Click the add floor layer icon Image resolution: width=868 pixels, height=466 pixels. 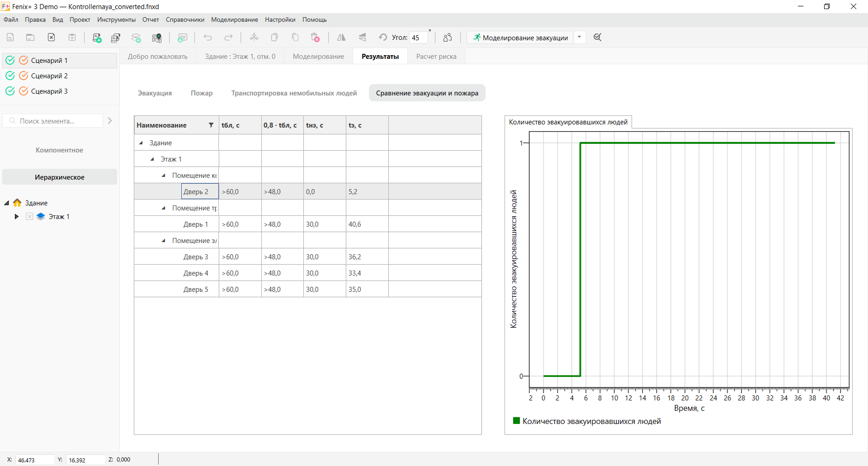pyautogui.click(x=136, y=38)
